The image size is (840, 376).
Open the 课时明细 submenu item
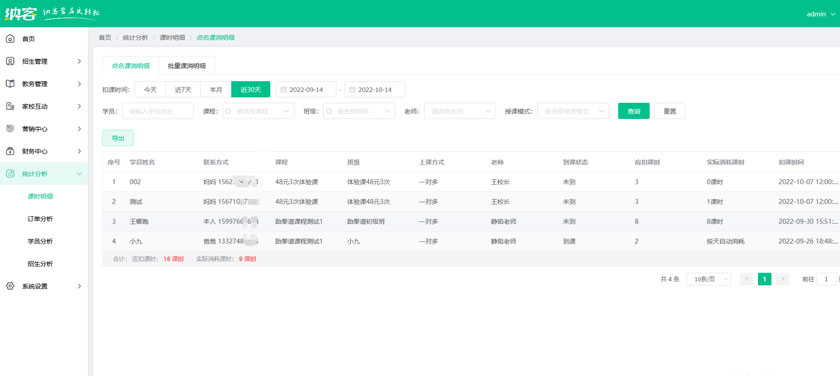click(40, 197)
